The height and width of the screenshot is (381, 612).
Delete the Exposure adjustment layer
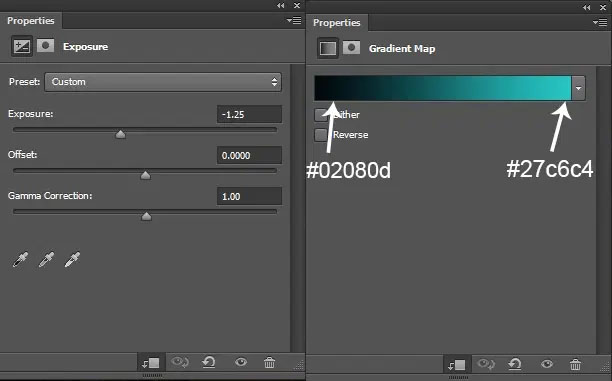click(x=269, y=363)
